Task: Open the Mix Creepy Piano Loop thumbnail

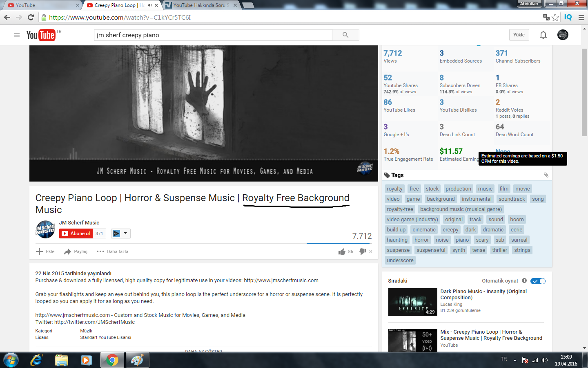Action: point(413,340)
